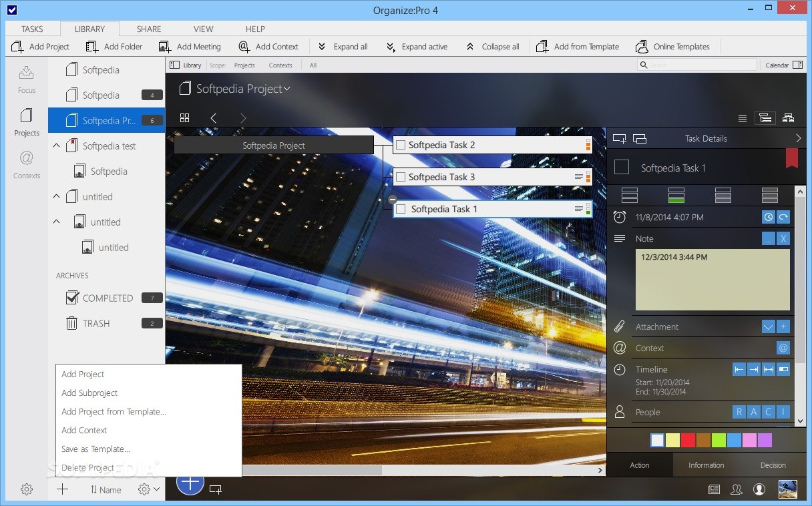
Task: Click the red bookmark flag on Softpedia Task 1
Action: [x=791, y=158]
